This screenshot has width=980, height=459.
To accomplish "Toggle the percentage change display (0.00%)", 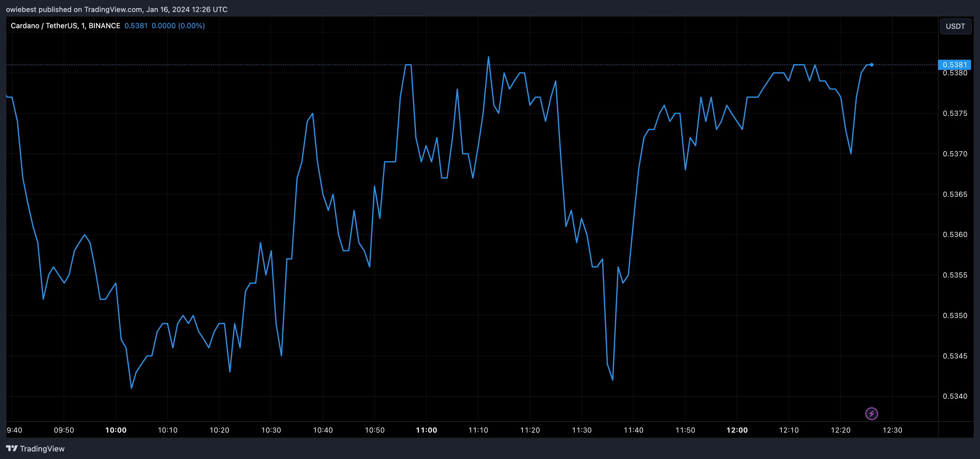I will point(192,25).
